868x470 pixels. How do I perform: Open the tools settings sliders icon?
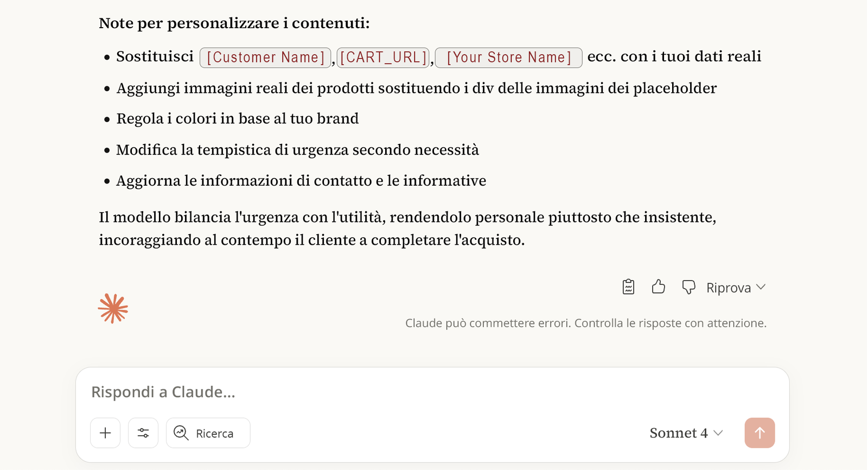(143, 433)
